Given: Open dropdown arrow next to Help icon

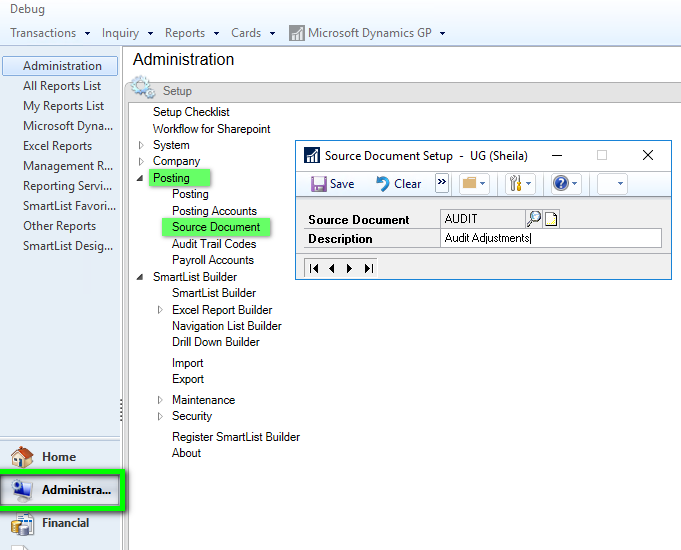Looking at the screenshot, I should (574, 183).
